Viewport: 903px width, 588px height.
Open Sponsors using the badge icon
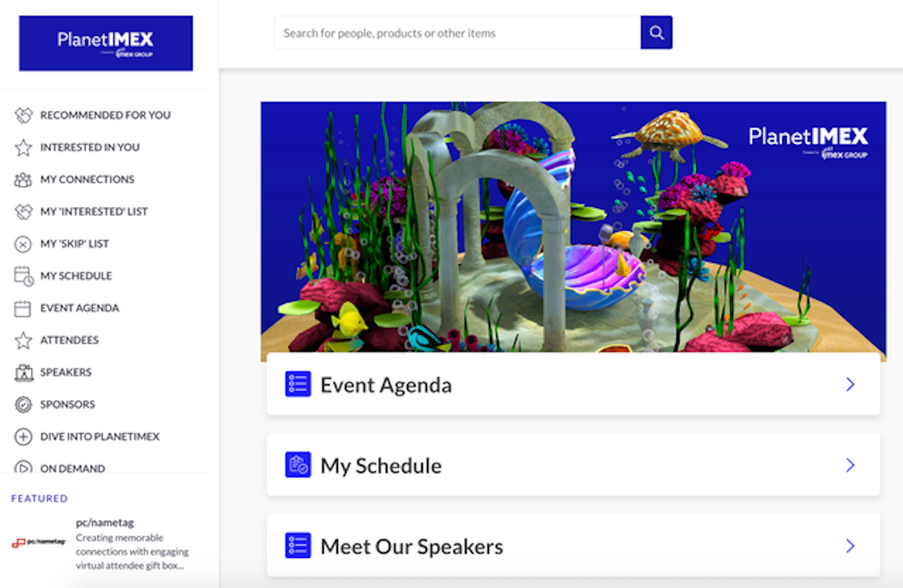pyautogui.click(x=23, y=404)
